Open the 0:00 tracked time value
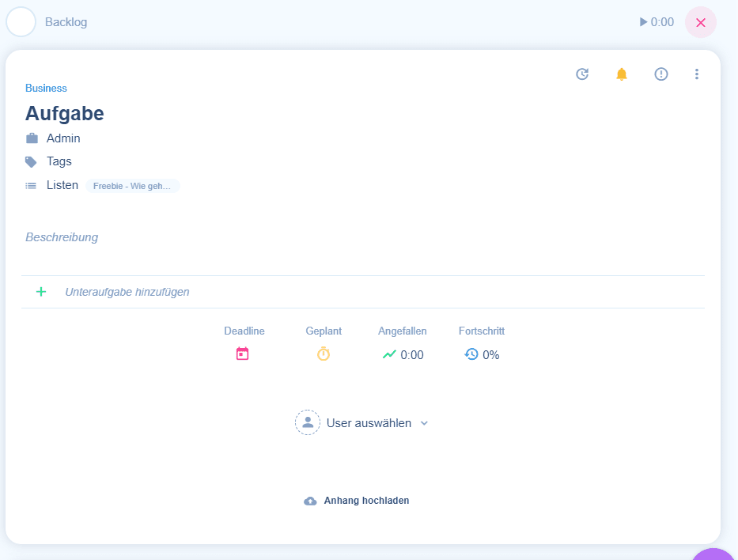738x560 pixels. click(x=412, y=355)
